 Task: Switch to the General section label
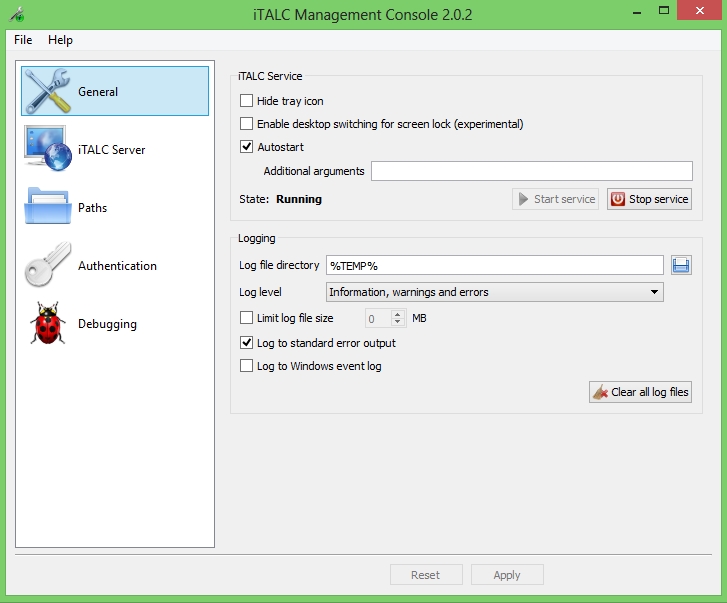click(x=98, y=92)
